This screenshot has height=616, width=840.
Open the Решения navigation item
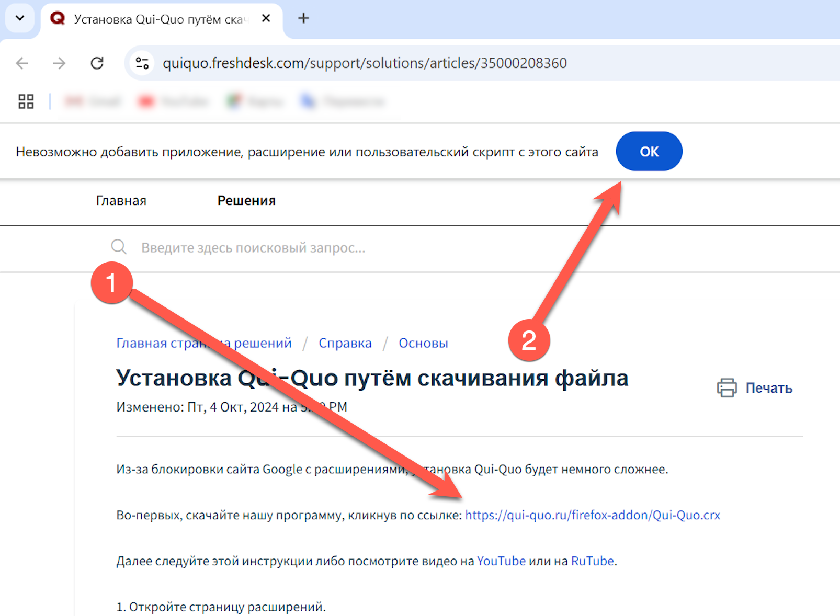[246, 201]
